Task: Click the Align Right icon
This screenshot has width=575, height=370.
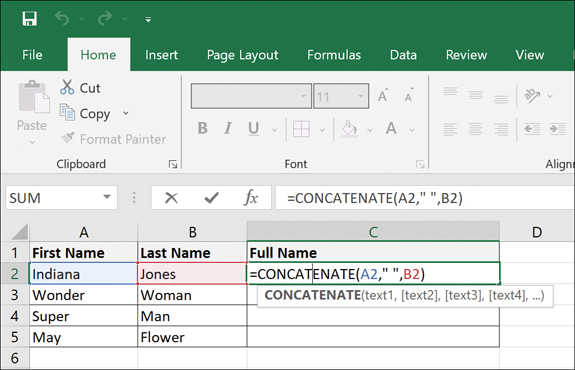Action: tap(501, 129)
